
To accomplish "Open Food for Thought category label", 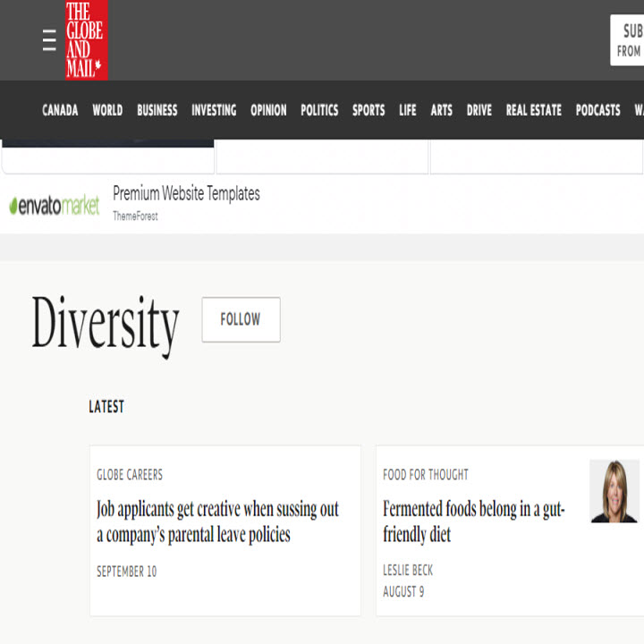I will (x=426, y=475).
